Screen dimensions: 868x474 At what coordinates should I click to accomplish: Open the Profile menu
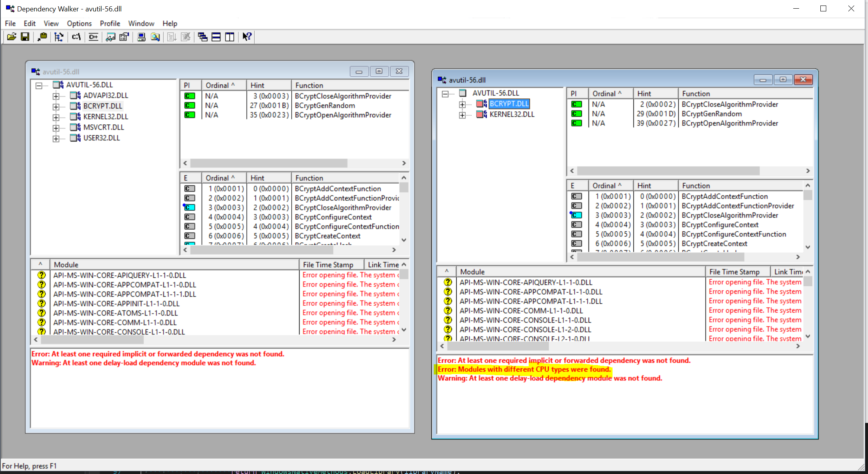(x=110, y=23)
